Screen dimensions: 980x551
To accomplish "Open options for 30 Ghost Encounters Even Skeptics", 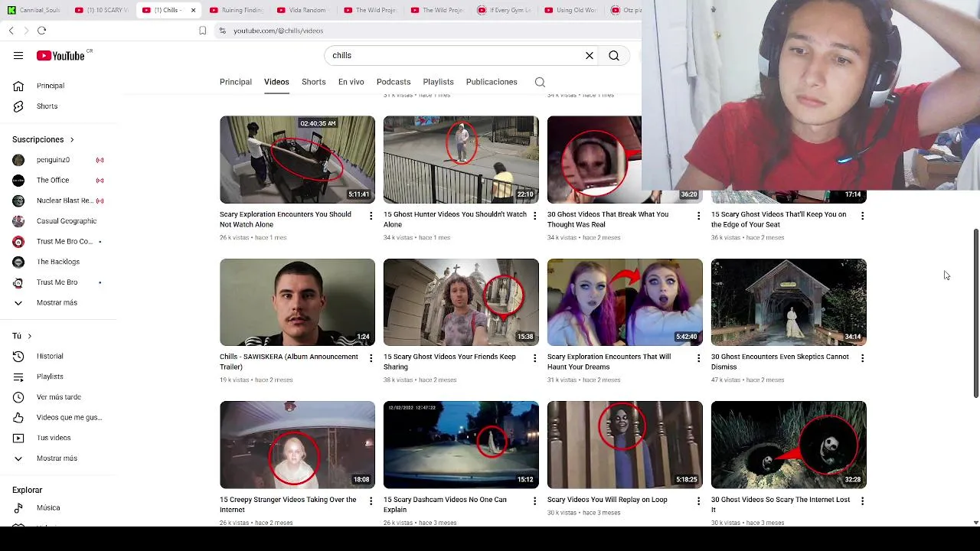I will 862,358.
